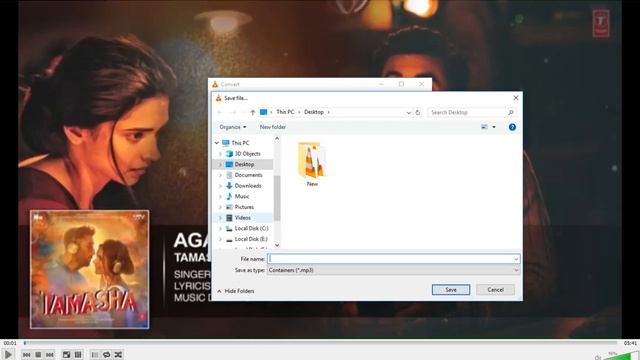
Task: Click the VLC play button
Action: [x=8, y=354]
